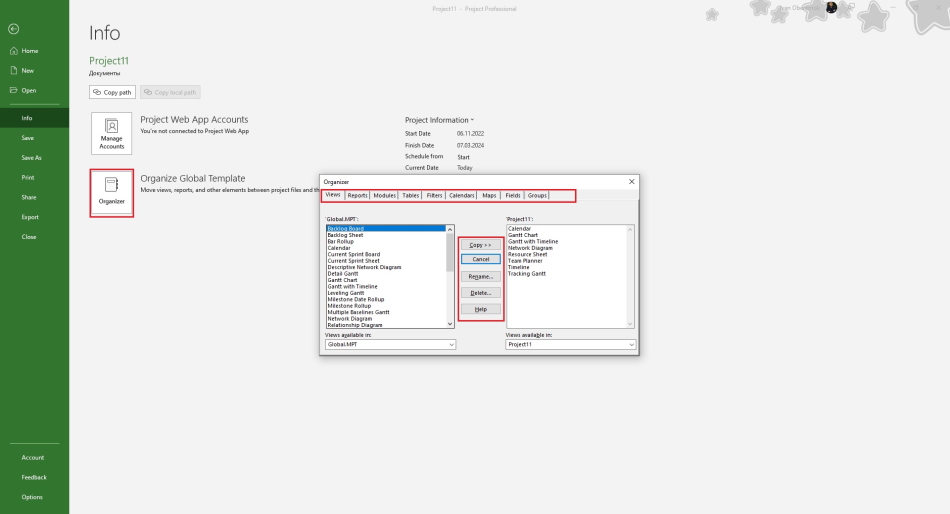Select the Filters tab
Image resolution: width=950 pixels, height=514 pixels.
click(434, 195)
